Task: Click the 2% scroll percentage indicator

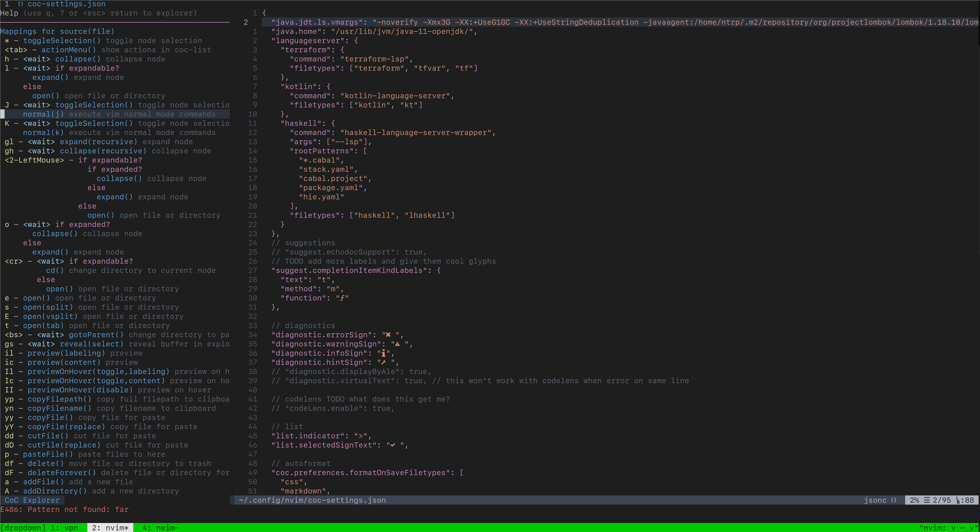Action: (x=915, y=500)
